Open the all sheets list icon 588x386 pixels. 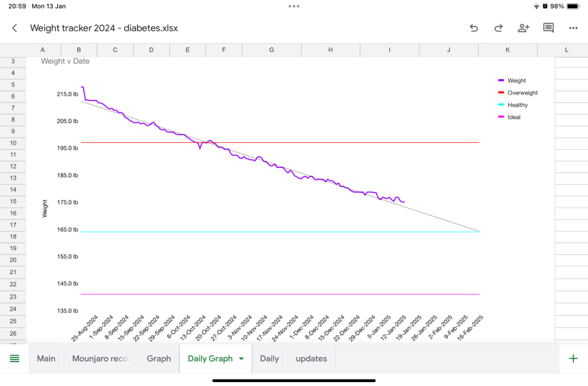14,358
